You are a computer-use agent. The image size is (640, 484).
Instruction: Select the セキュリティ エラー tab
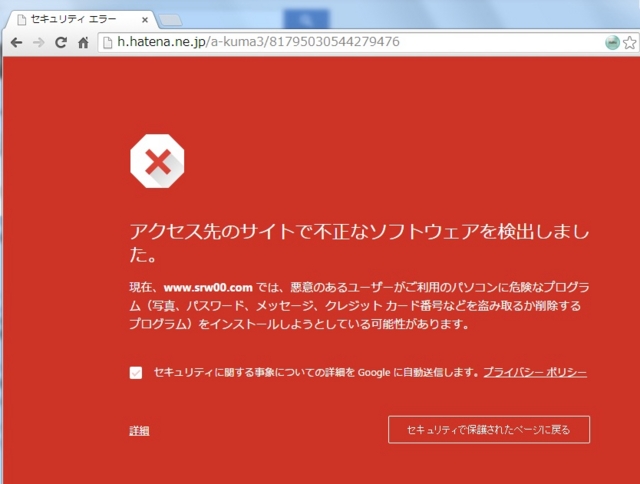80,20
